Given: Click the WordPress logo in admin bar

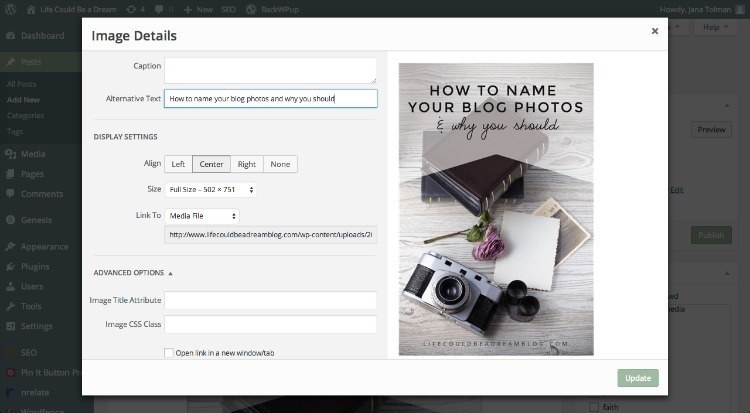Looking at the screenshot, I should pyautogui.click(x=11, y=9).
